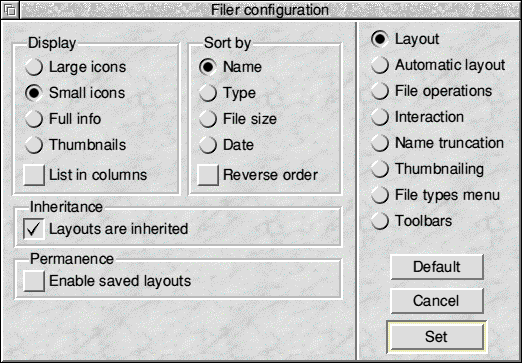This screenshot has height=363, width=522.
Task: Click the Default button
Action: point(437,267)
